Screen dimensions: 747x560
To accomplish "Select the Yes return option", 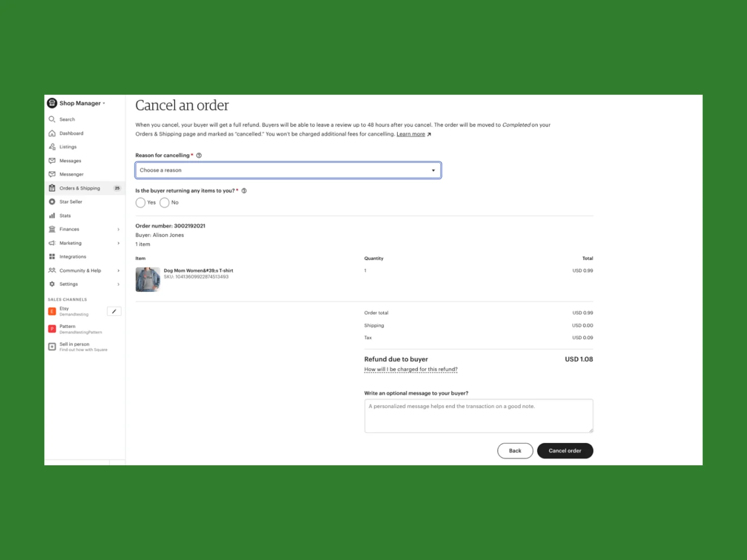I will point(141,203).
